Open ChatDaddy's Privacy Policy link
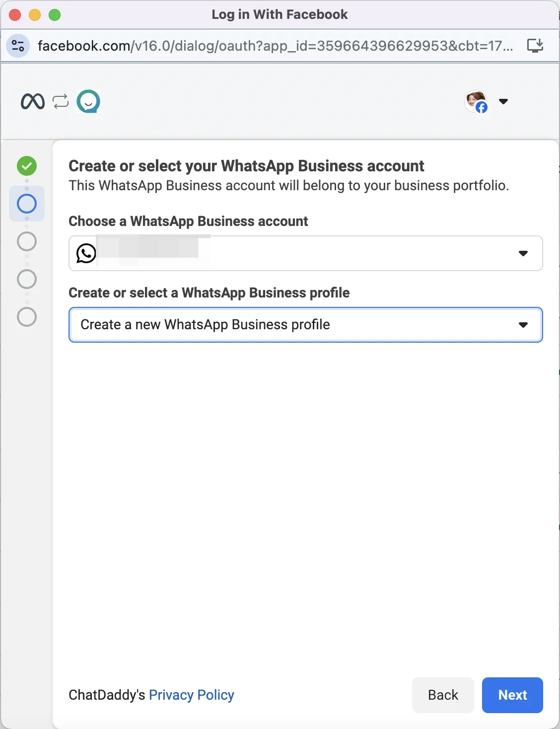Screen dimensions: 560x729 click(191, 695)
